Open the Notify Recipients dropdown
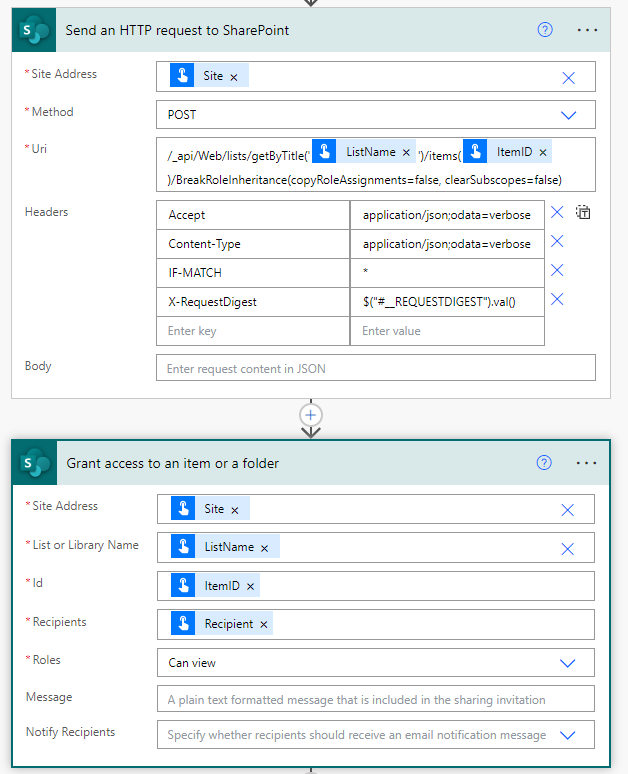This screenshot has width=628, height=774. coord(568,735)
